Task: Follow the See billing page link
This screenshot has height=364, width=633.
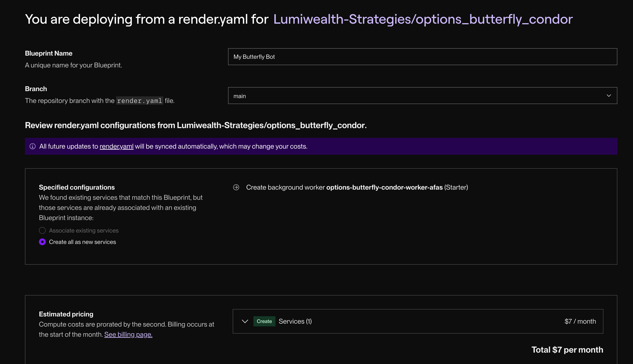Action: [x=128, y=334]
